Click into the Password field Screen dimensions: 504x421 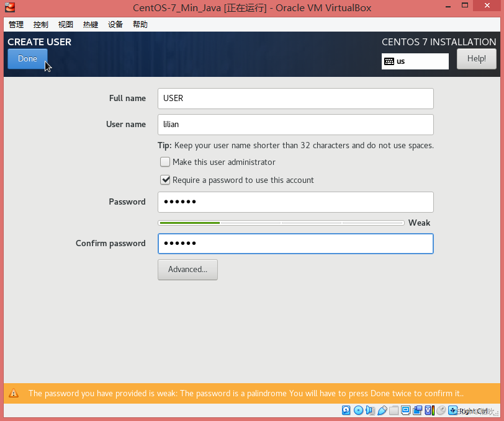pyautogui.click(x=295, y=202)
